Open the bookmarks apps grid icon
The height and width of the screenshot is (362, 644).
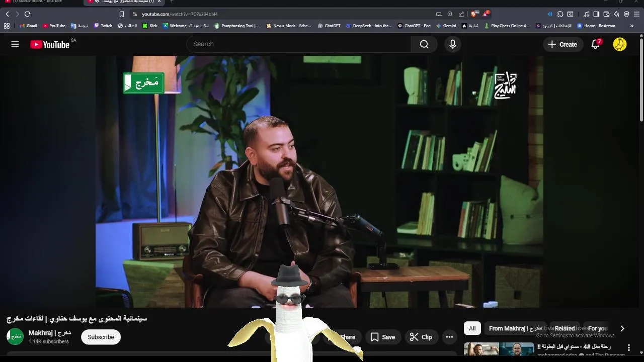point(7,26)
